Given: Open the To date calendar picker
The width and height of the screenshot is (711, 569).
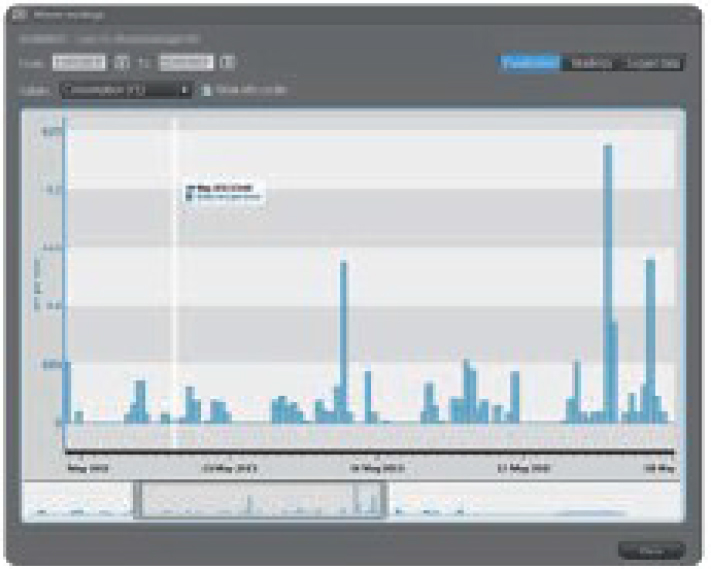Looking at the screenshot, I should (x=227, y=63).
